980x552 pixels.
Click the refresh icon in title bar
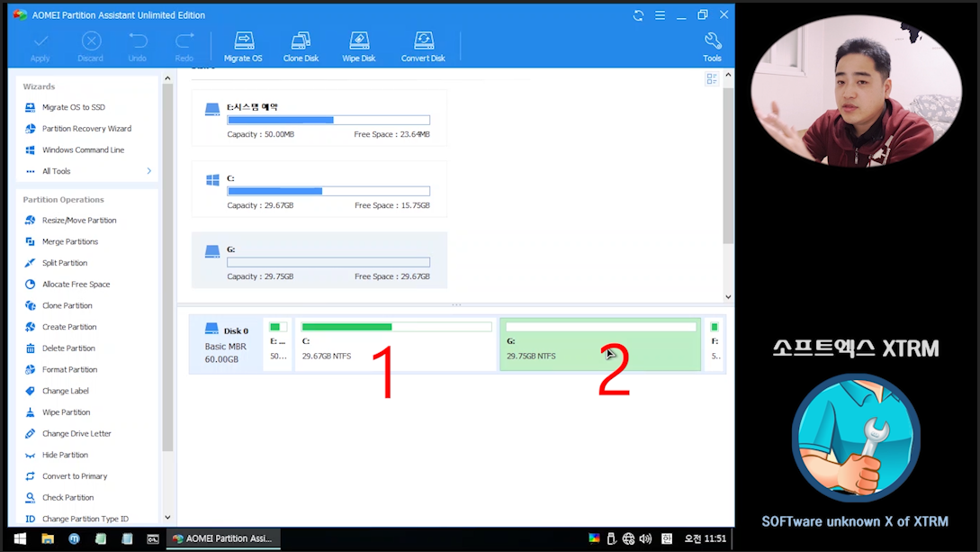[638, 15]
